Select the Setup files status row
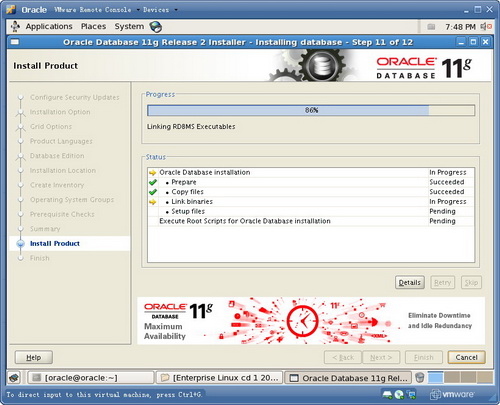The height and width of the screenshot is (405, 500). [x=311, y=211]
